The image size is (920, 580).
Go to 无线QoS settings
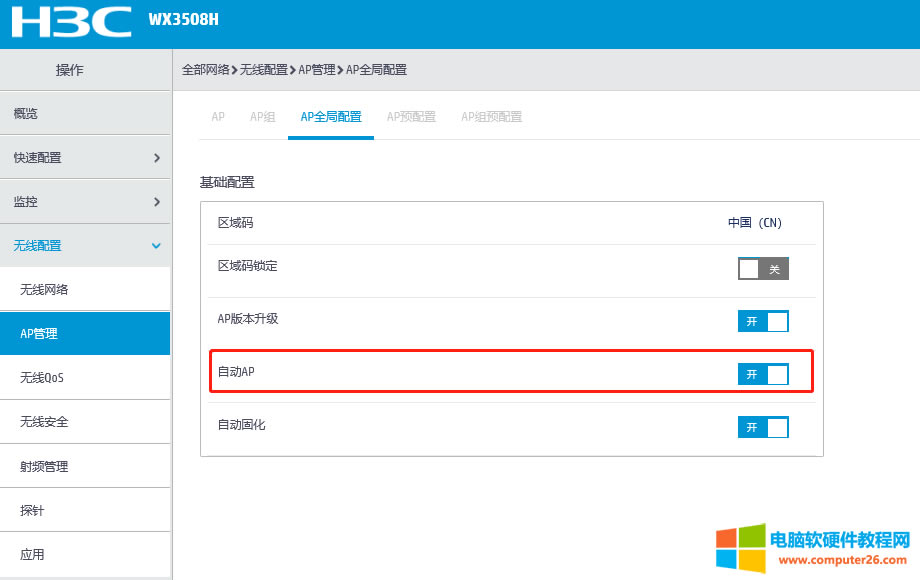(42, 378)
